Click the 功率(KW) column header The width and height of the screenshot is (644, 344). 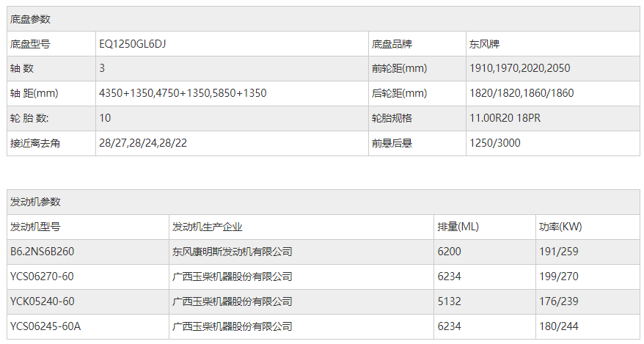click(560, 227)
